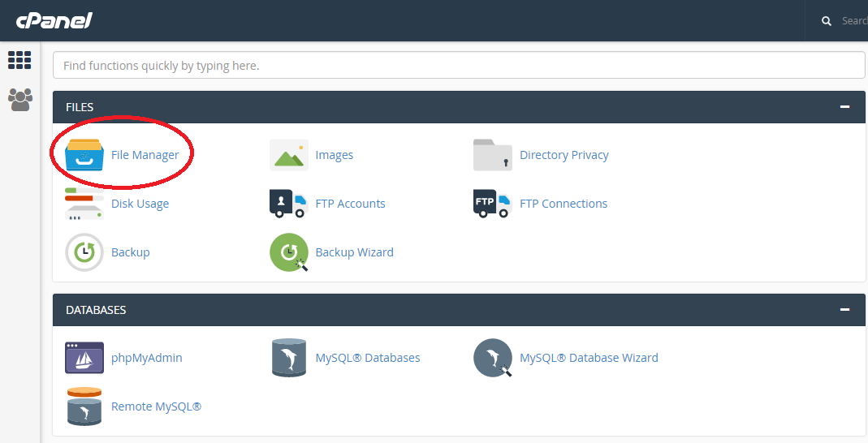Open the FTP Accounts truck icon
The image size is (868, 443).
[288, 204]
